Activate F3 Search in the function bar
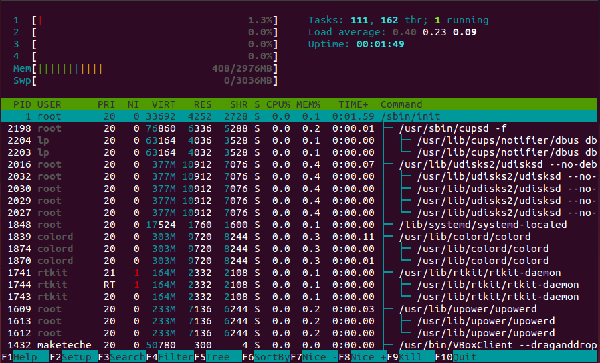 pyautogui.click(x=122, y=357)
